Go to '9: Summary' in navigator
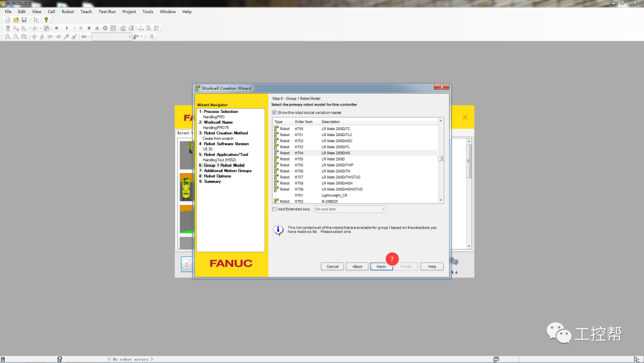Viewport: 644px width, 363px height. coord(210,181)
